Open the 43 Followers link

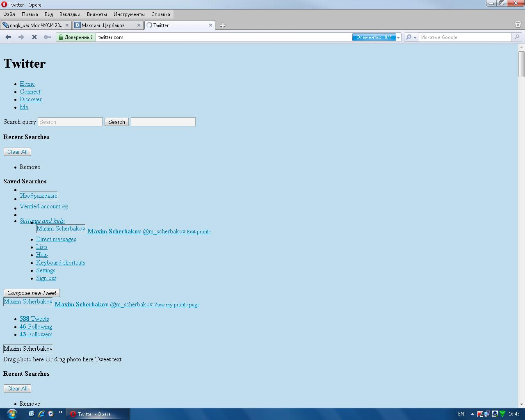coord(36,334)
